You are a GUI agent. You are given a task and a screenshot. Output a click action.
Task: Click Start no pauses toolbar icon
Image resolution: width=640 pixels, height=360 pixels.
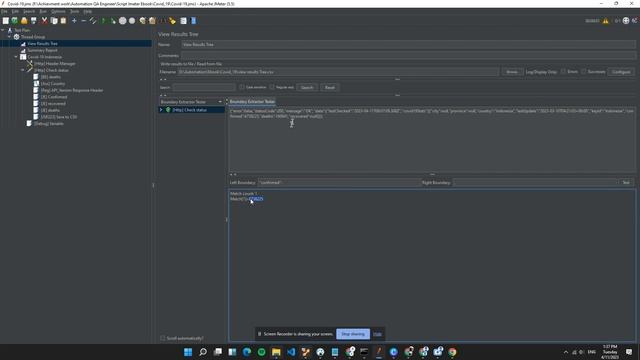[x=113, y=21]
